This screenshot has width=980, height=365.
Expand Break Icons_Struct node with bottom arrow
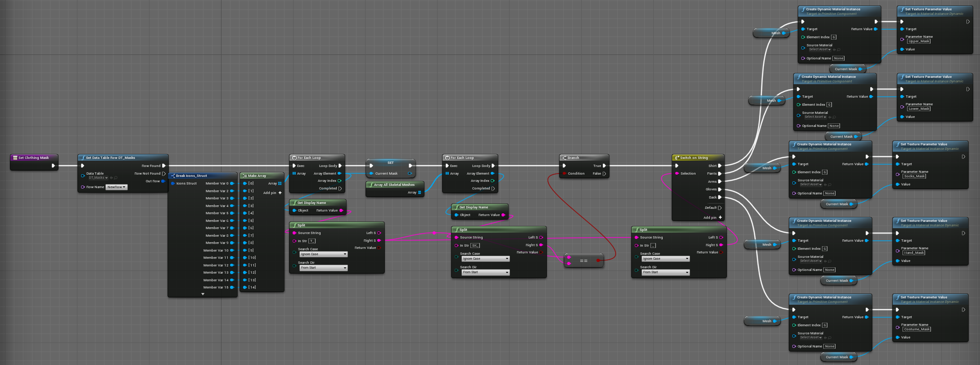coord(203,294)
